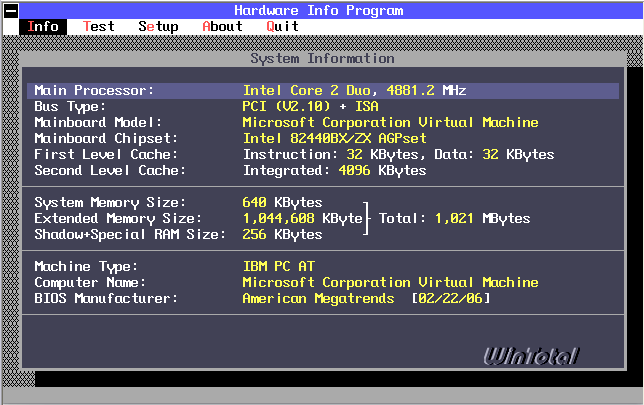Viewport: 644px width, 405px height.
Task: Click the 'PCI (V2.10) + ISA' value
Action: (x=310, y=107)
